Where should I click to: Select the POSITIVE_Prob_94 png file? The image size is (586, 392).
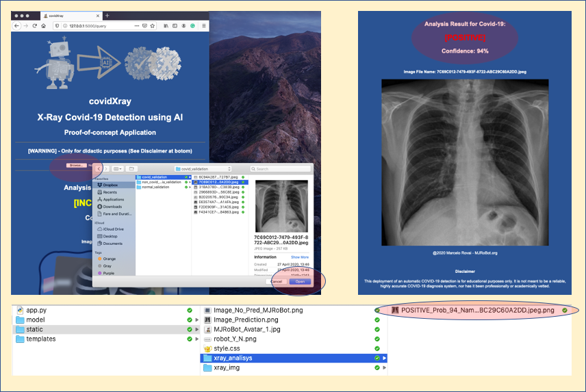point(479,310)
